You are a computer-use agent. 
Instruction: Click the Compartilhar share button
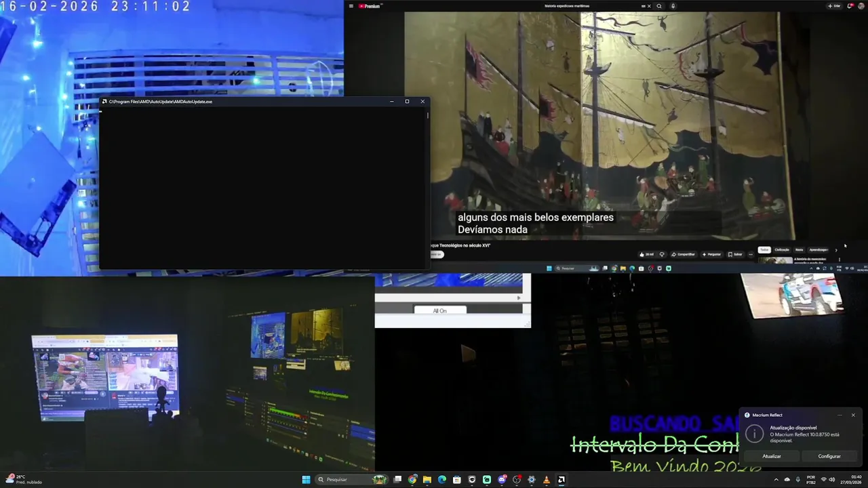click(x=684, y=254)
